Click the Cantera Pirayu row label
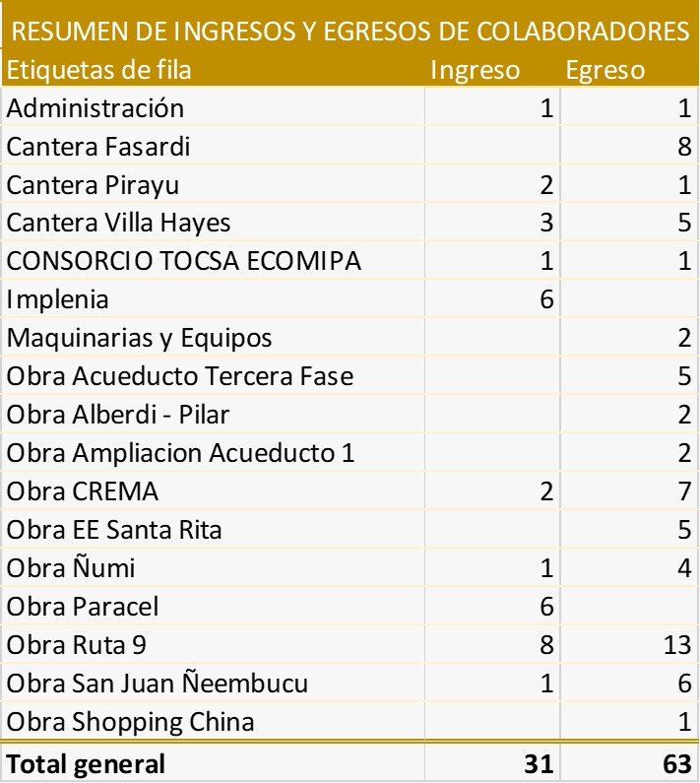700x783 pixels. click(x=93, y=185)
